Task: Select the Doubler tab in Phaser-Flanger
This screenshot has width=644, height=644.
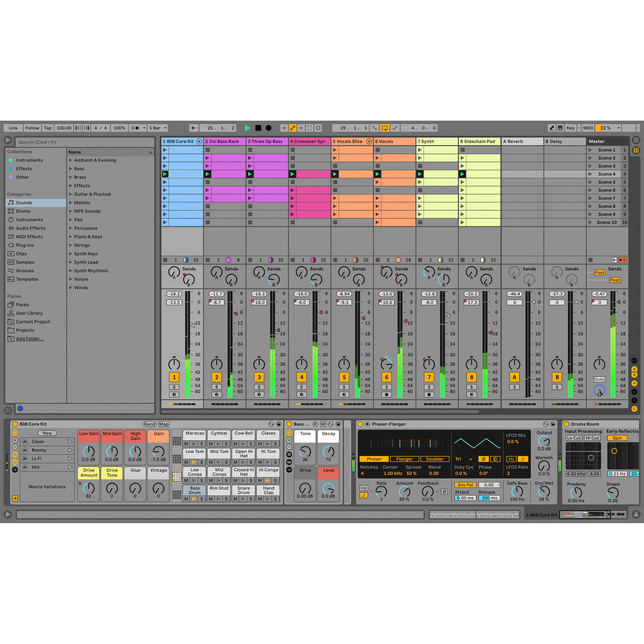Action: click(x=435, y=459)
